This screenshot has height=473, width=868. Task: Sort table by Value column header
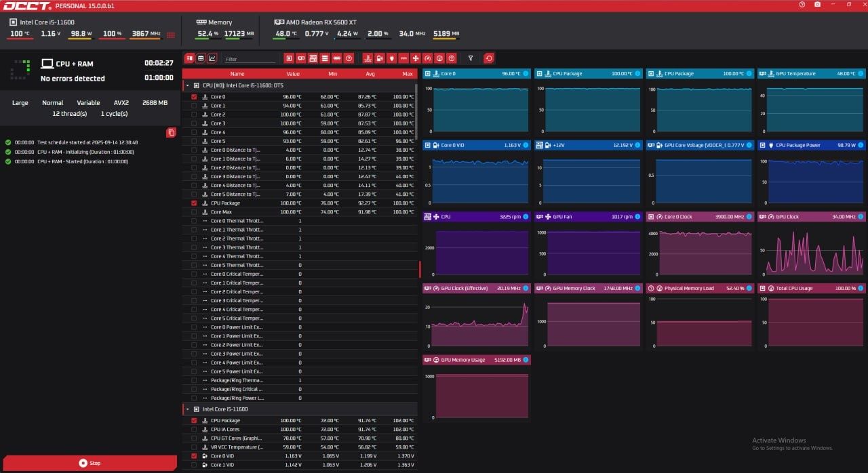point(293,74)
